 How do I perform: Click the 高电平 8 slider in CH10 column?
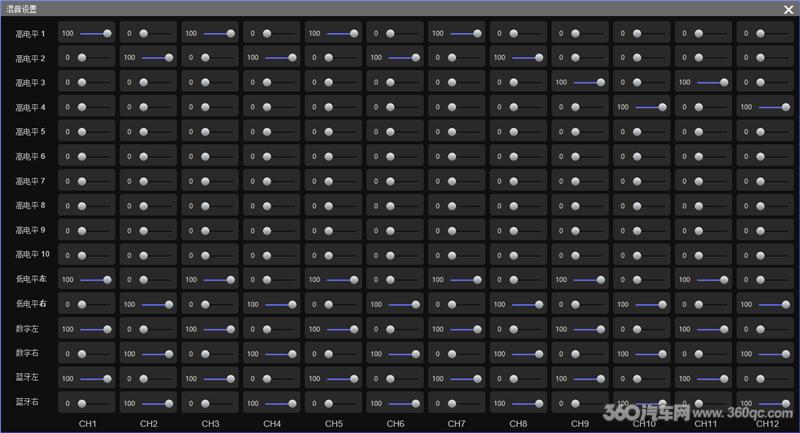[x=651, y=206]
